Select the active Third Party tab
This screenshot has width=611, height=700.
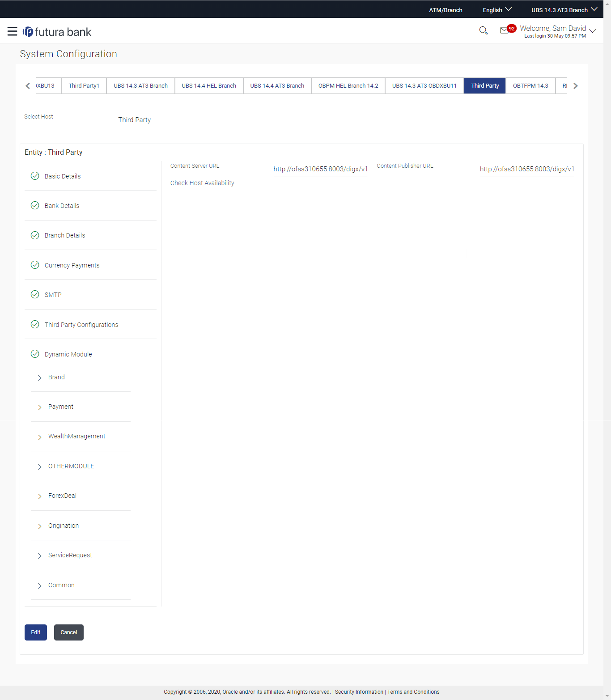pyautogui.click(x=485, y=85)
